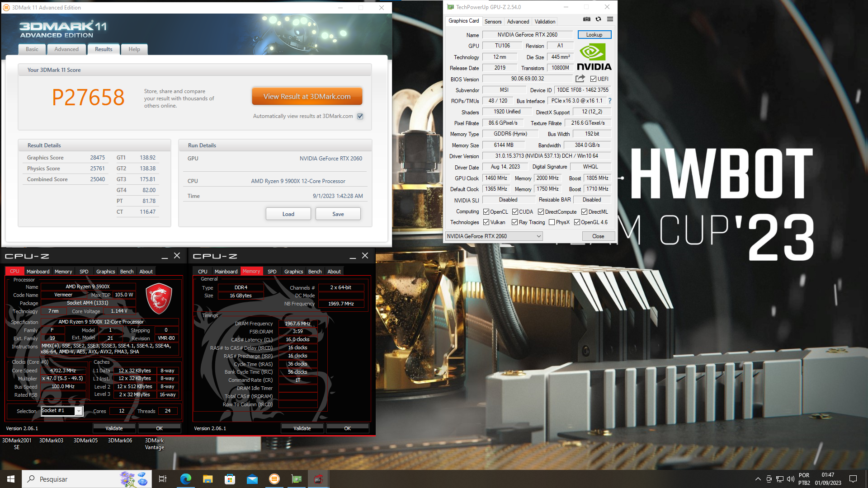Click the BIOS export share icon in GPU-Z
868x488 pixels.
[x=580, y=79]
